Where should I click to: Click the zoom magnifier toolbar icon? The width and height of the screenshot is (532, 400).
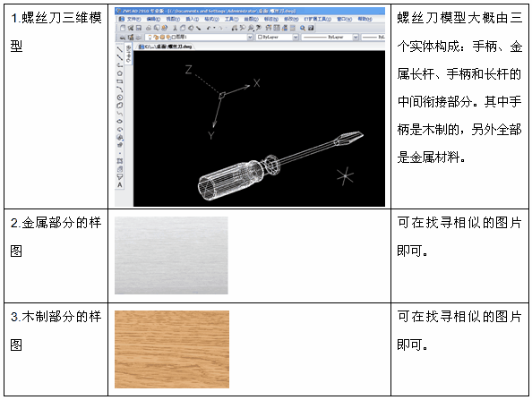click(x=303, y=28)
